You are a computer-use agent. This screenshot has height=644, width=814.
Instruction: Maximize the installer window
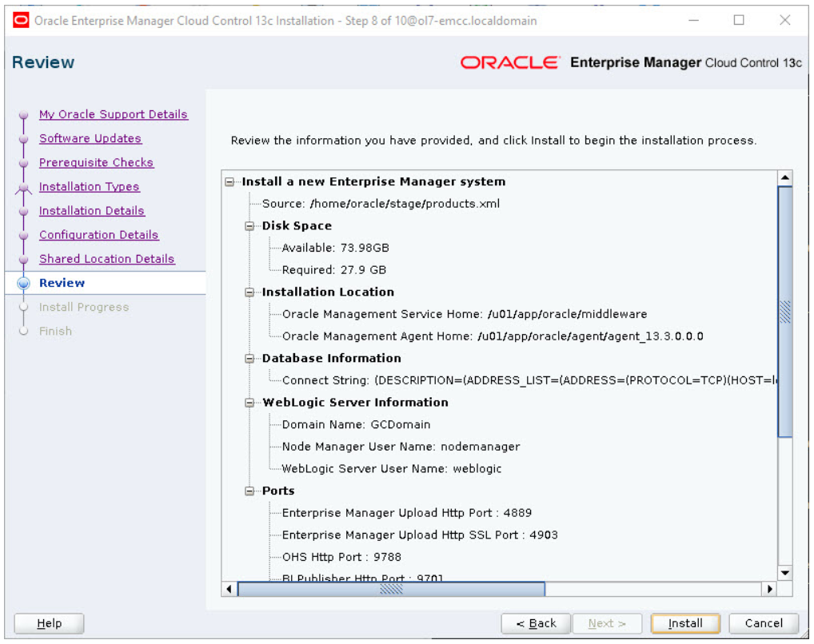click(739, 20)
